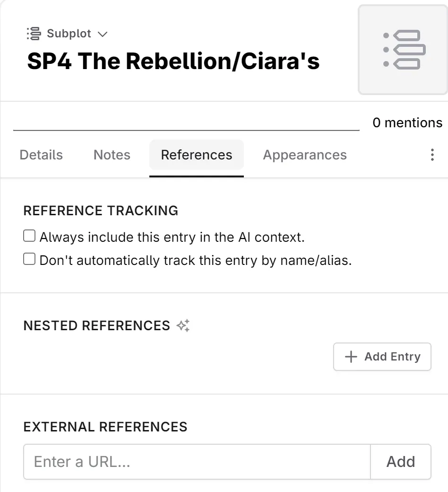Click the 'Always include this entry' label text
Image resolution: width=448 pixels, height=492 pixels.
click(172, 237)
